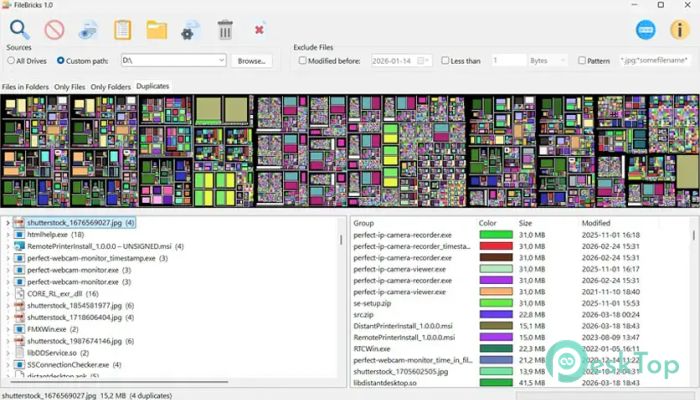The image size is (700, 400).
Task: Enable the Less than checkbox
Action: [445, 60]
